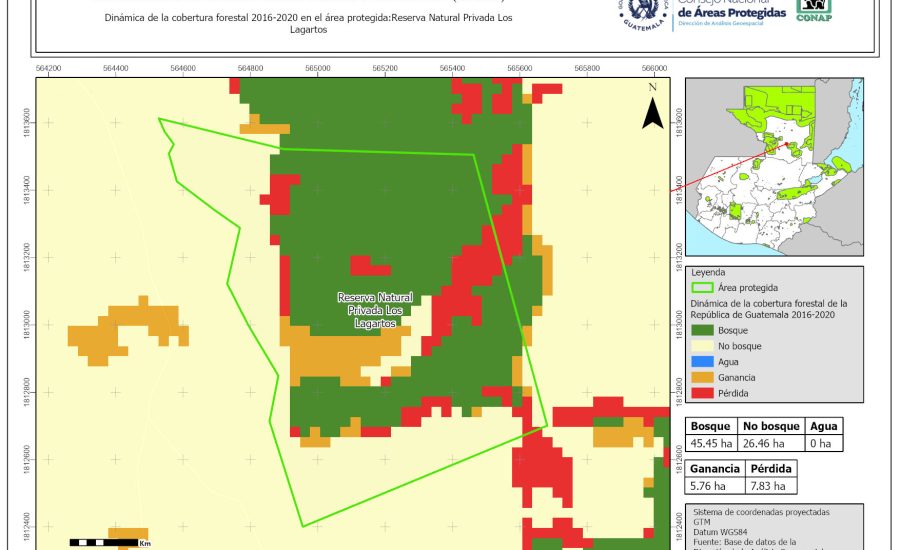Select the Bosque green legend swatch
Viewport: 900px width, 550px height.
point(702,329)
